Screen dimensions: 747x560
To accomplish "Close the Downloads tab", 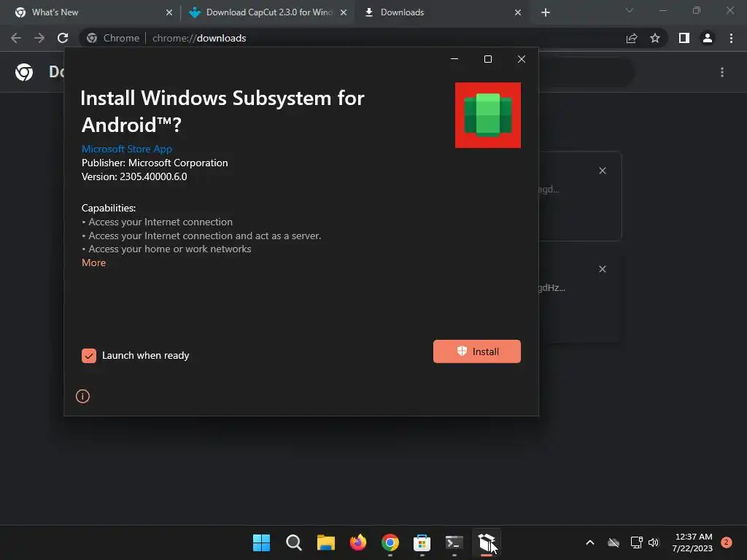I will click(518, 12).
